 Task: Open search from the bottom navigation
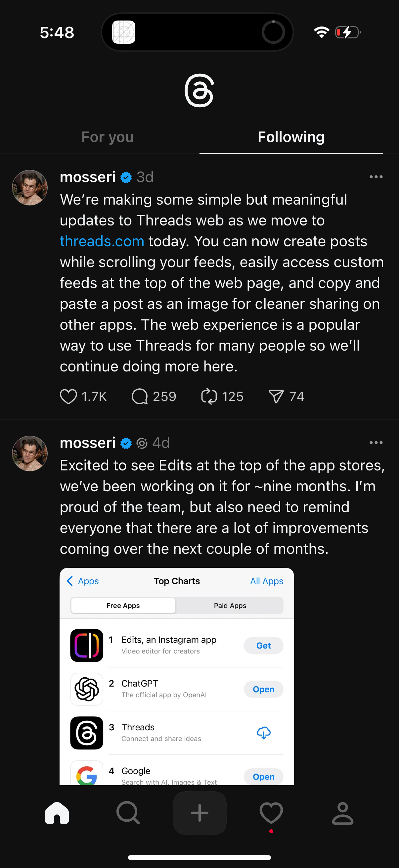pyautogui.click(x=128, y=813)
